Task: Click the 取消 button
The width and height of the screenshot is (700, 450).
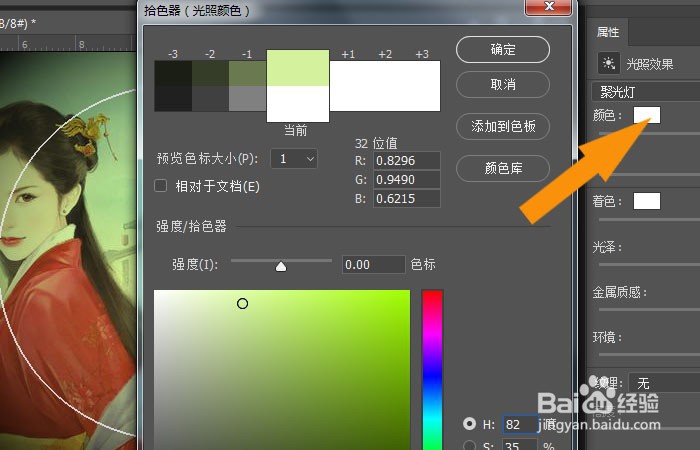Action: pos(503,84)
